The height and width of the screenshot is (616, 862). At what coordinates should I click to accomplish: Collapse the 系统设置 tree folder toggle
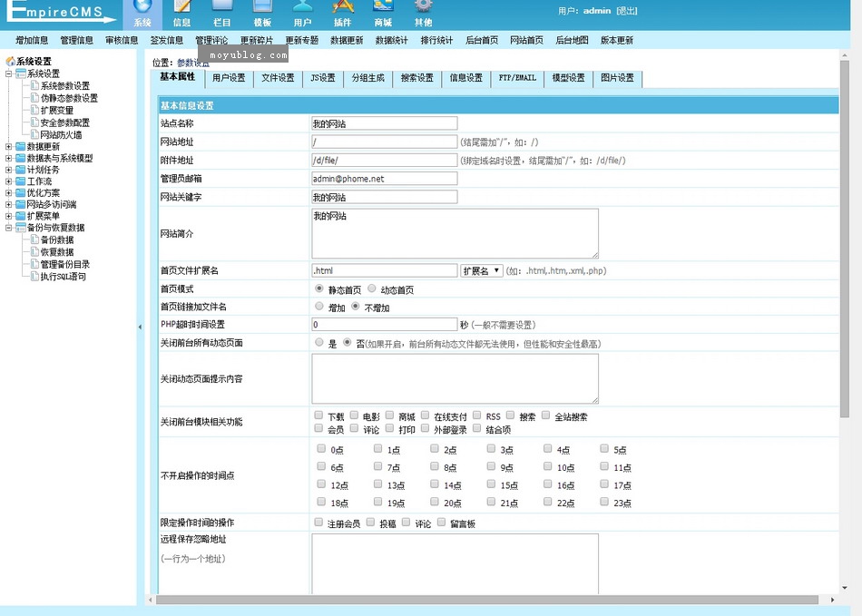pos(8,73)
